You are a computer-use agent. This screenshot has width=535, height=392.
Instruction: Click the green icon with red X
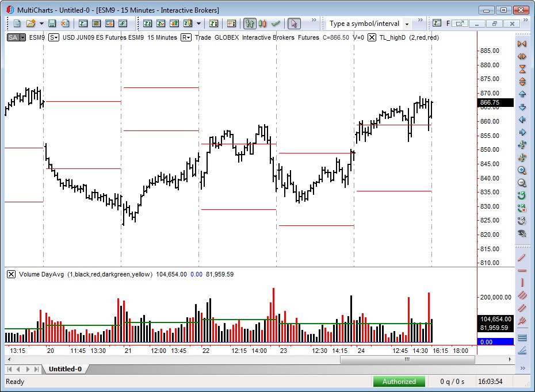click(522, 208)
